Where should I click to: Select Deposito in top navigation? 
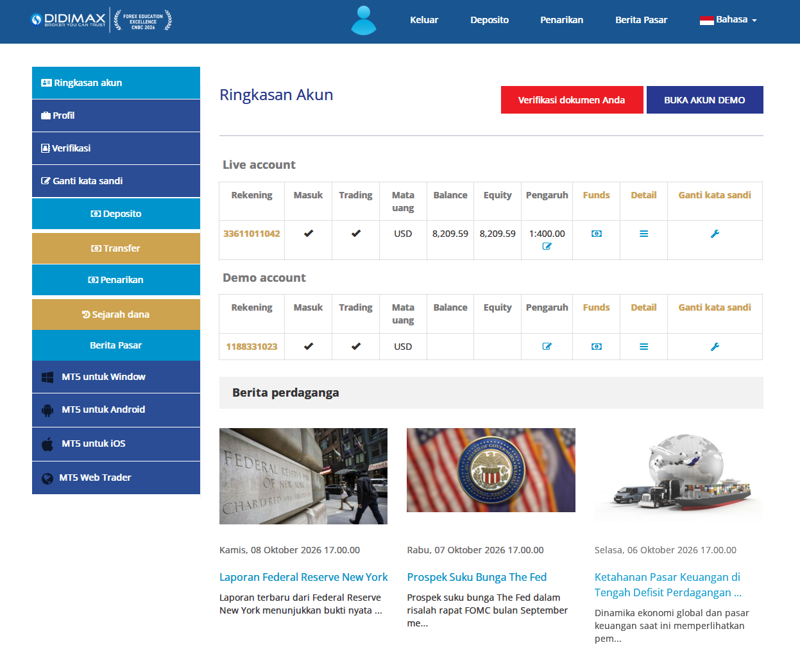[489, 20]
